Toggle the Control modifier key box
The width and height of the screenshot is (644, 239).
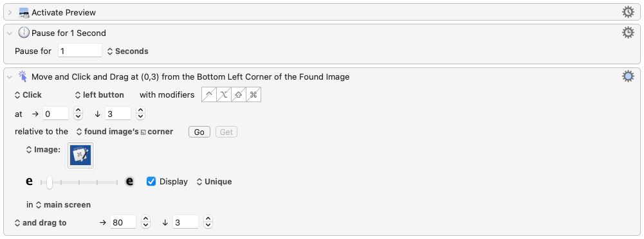209,94
